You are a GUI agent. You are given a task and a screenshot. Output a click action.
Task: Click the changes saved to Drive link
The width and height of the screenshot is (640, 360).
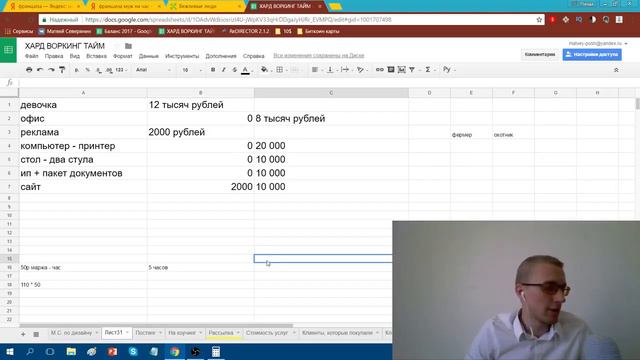[319, 56]
